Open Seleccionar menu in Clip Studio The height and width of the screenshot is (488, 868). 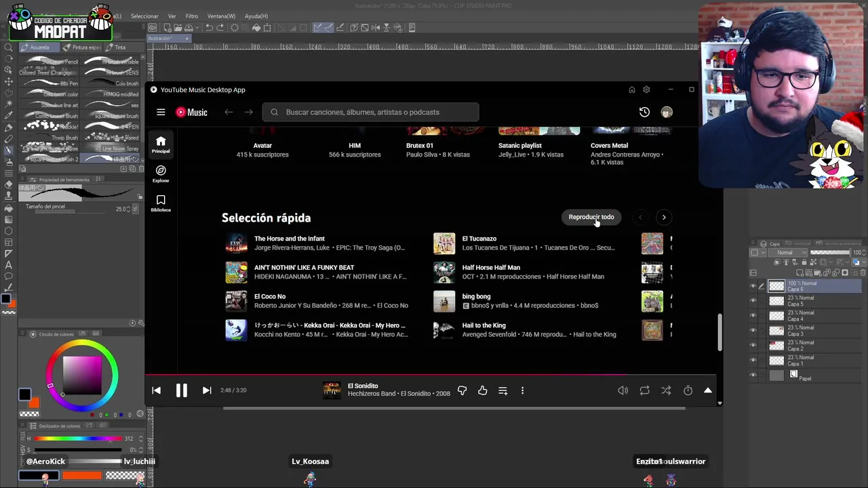144,16
